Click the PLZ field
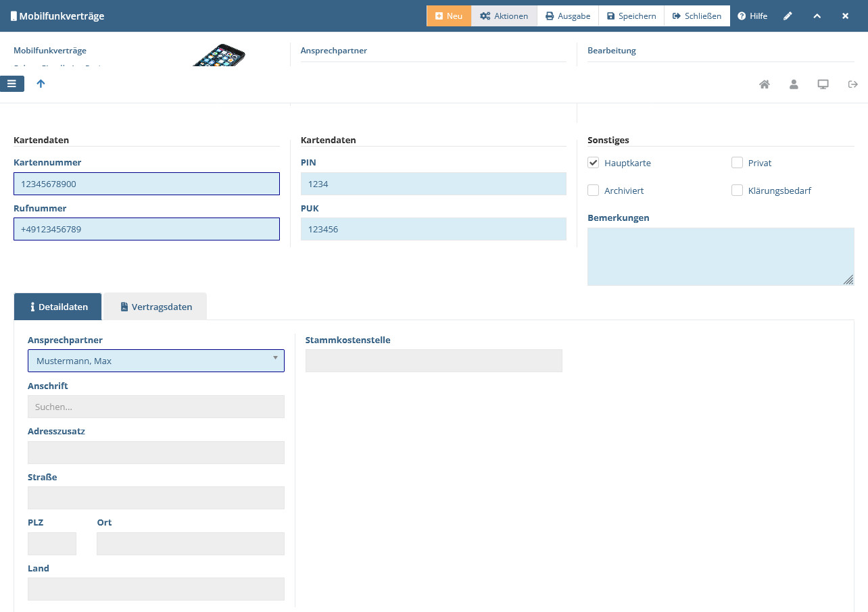This screenshot has height=612, width=868. 52,544
